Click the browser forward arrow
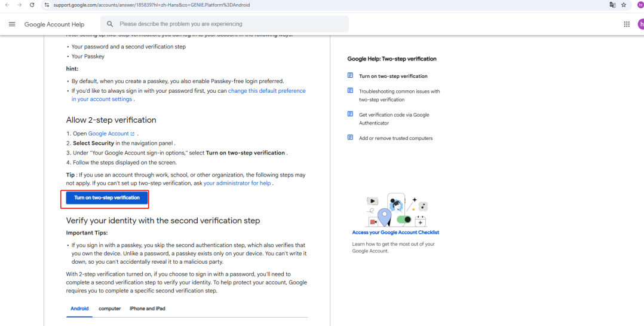Image resolution: width=644 pixels, height=326 pixels. click(19, 5)
